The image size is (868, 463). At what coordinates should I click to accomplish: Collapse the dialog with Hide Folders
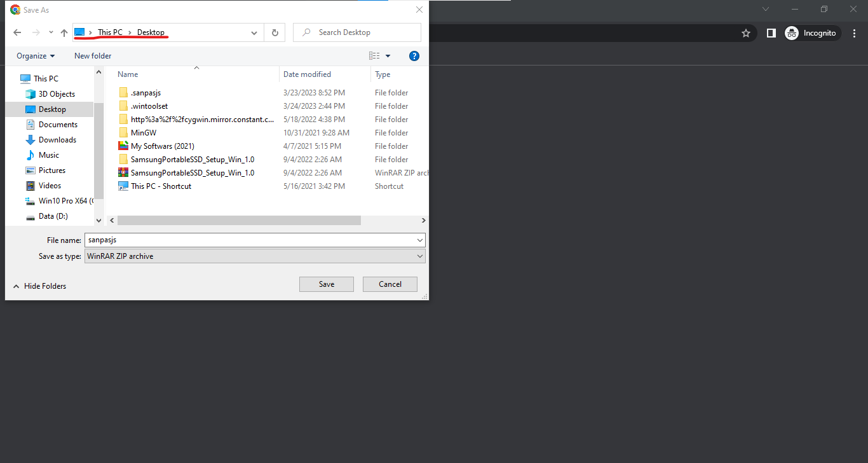pyautogui.click(x=39, y=286)
